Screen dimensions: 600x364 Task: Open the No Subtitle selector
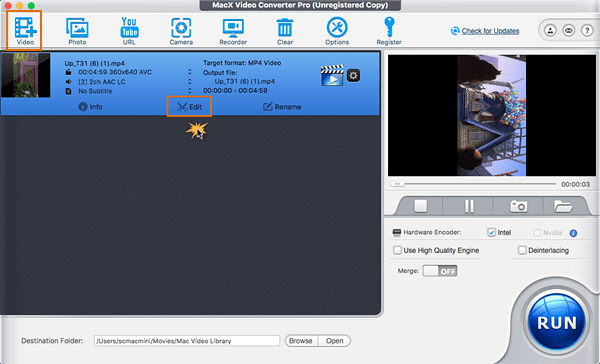point(189,91)
